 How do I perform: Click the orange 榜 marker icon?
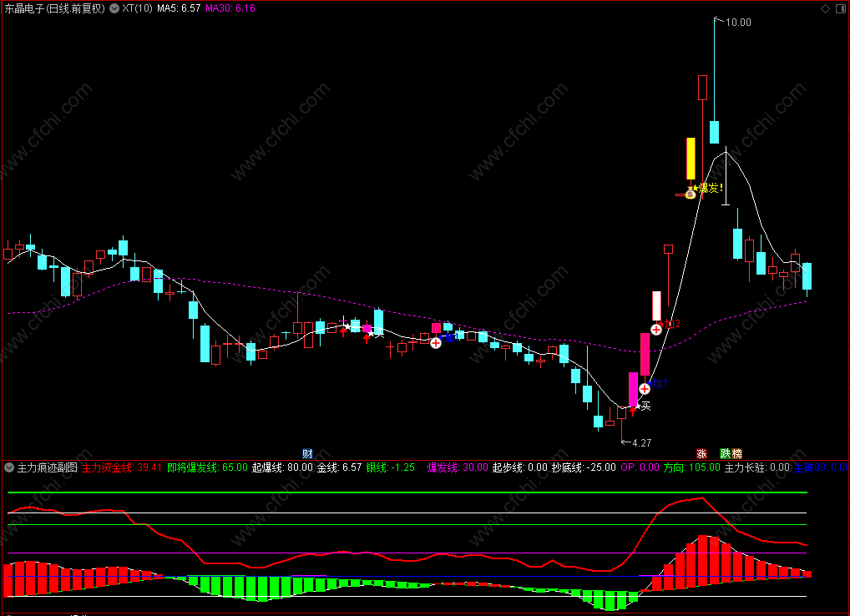[x=736, y=453]
